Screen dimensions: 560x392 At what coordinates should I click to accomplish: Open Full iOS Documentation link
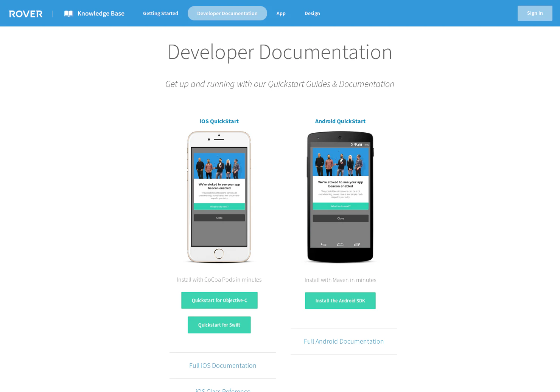coord(222,366)
